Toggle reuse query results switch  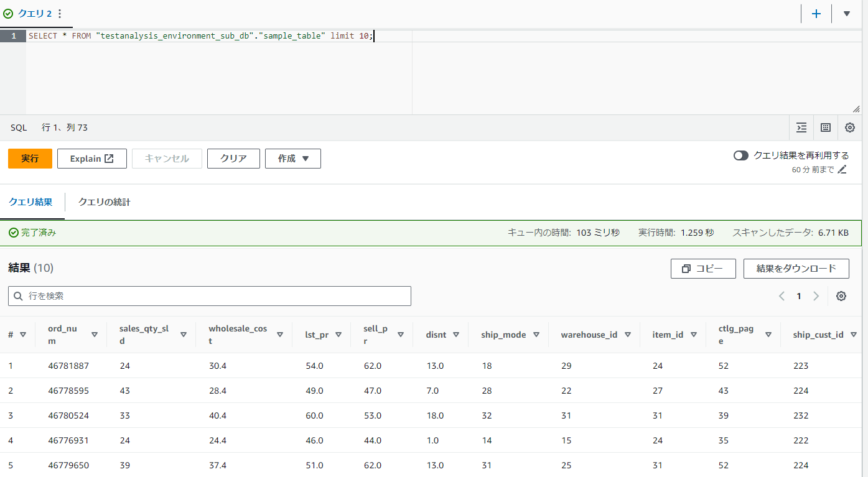tap(740, 155)
